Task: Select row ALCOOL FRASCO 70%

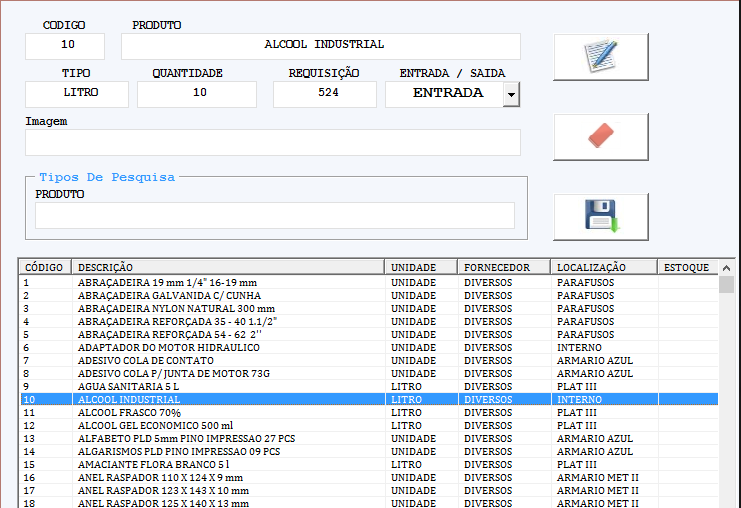Action: 369,413
